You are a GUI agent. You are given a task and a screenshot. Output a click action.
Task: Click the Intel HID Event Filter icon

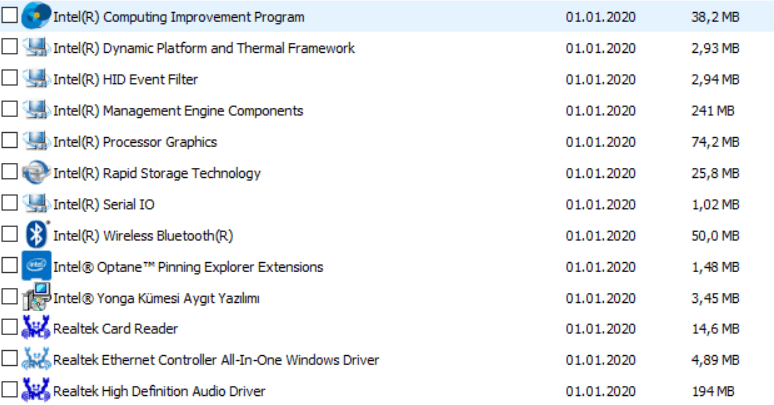click(36, 79)
